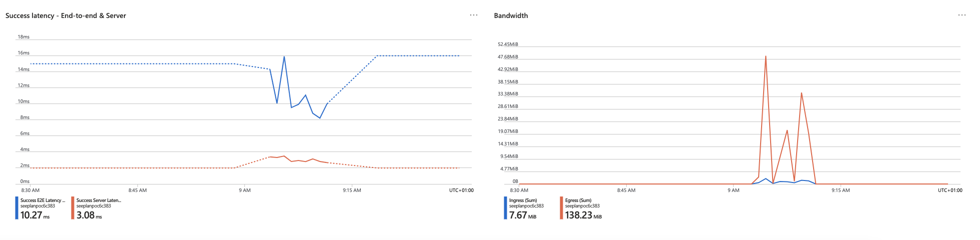
Task: Click the UTC+01:00 label on Bandwidth chart
Action: coord(950,190)
